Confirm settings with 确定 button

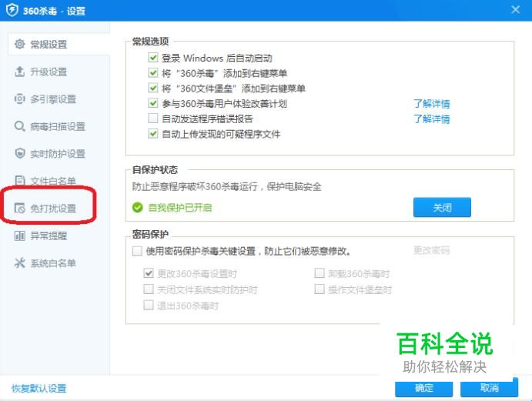pos(423,389)
